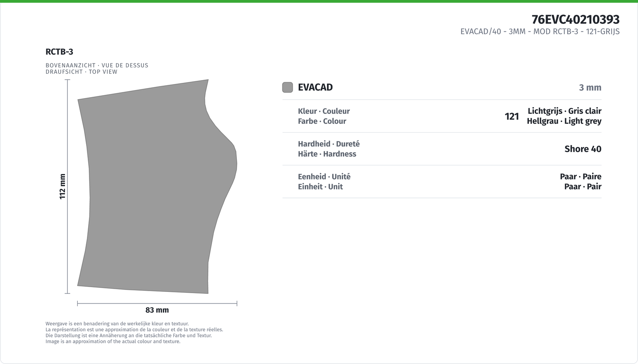Click the French 'La représentation est' disclaimer
638x364 pixels.
pos(134,330)
